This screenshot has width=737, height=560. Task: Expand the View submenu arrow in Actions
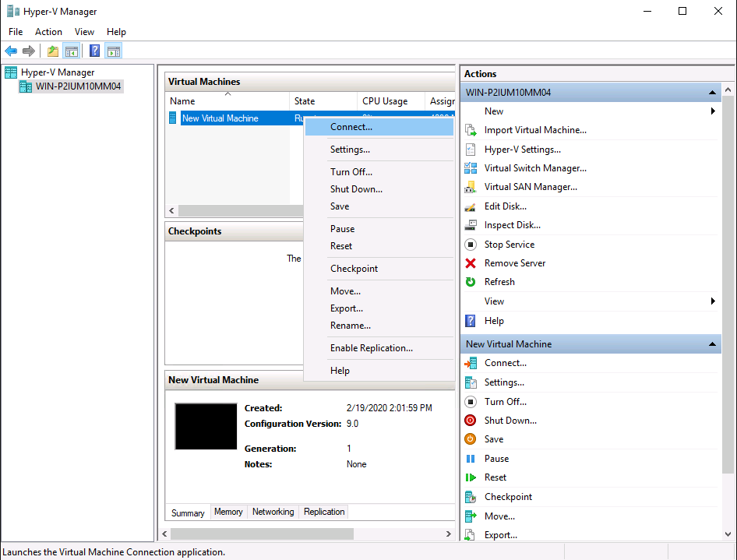click(x=713, y=301)
